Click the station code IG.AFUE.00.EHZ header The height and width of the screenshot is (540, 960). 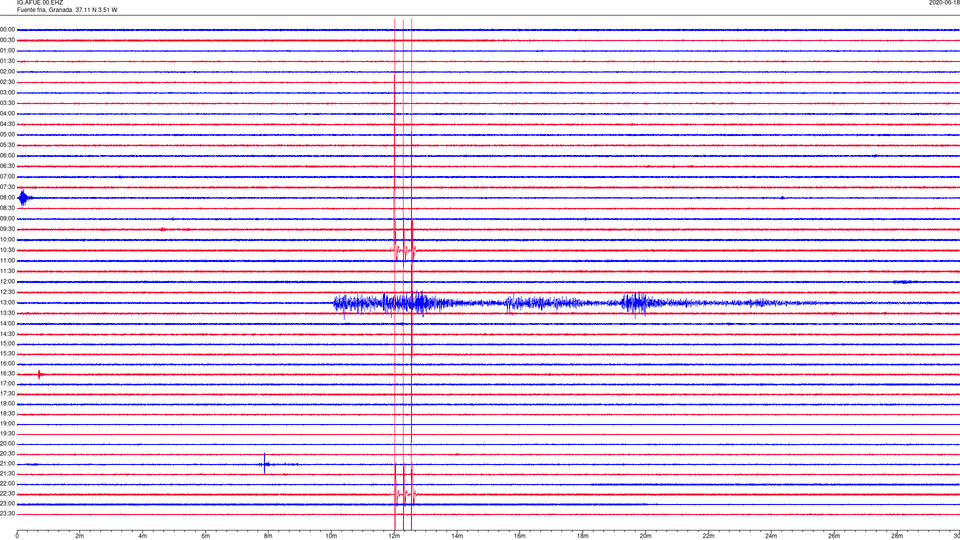coord(40,3)
